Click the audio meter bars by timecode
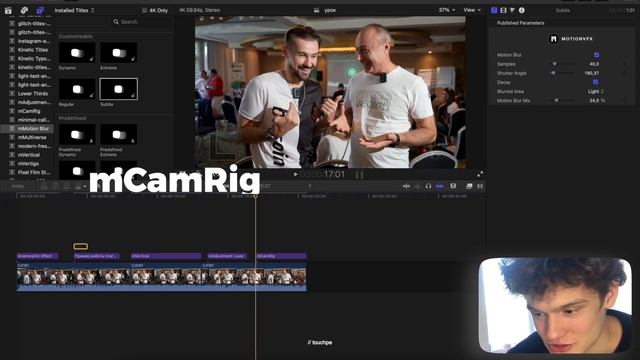640x360 pixels. coord(360,175)
